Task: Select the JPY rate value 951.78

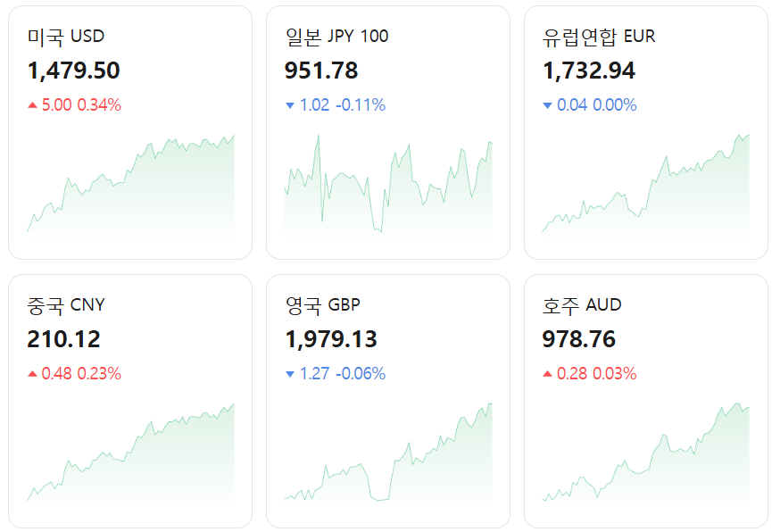Action: click(321, 70)
